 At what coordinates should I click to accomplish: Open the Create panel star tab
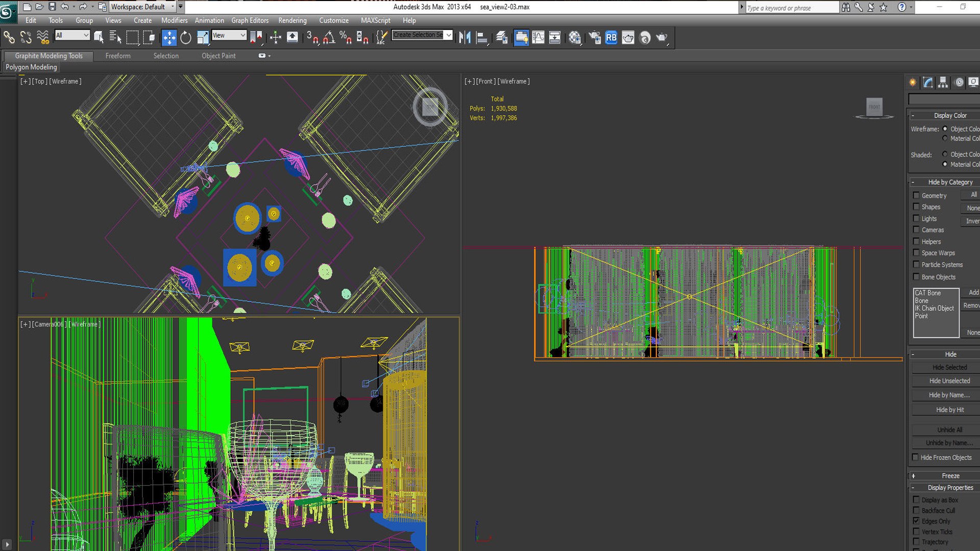pos(913,82)
